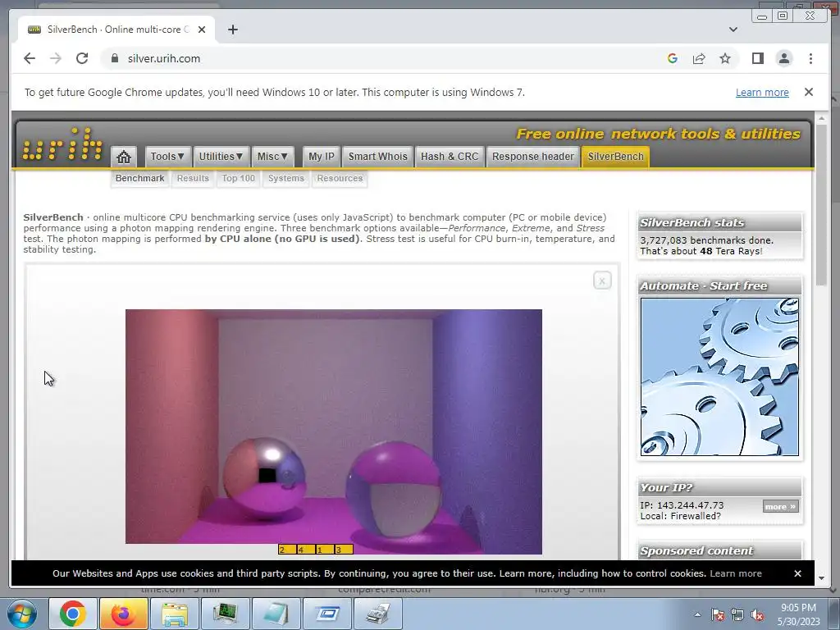
Task: Open File Explorer from the taskbar
Action: (174, 614)
